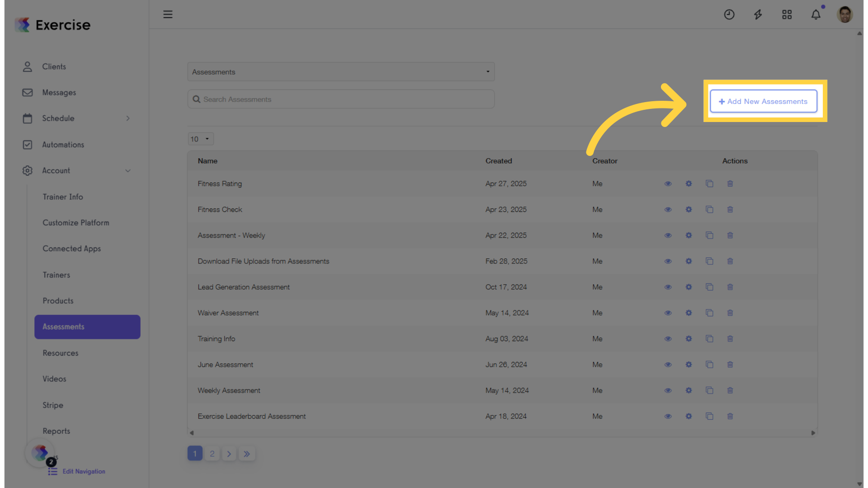The height and width of the screenshot is (488, 868).
Task: Open the Products sidebar item
Action: (58, 301)
